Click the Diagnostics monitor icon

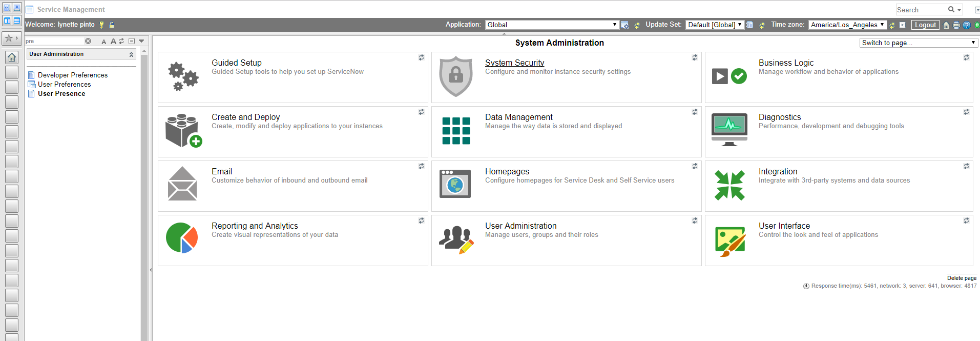[729, 130]
